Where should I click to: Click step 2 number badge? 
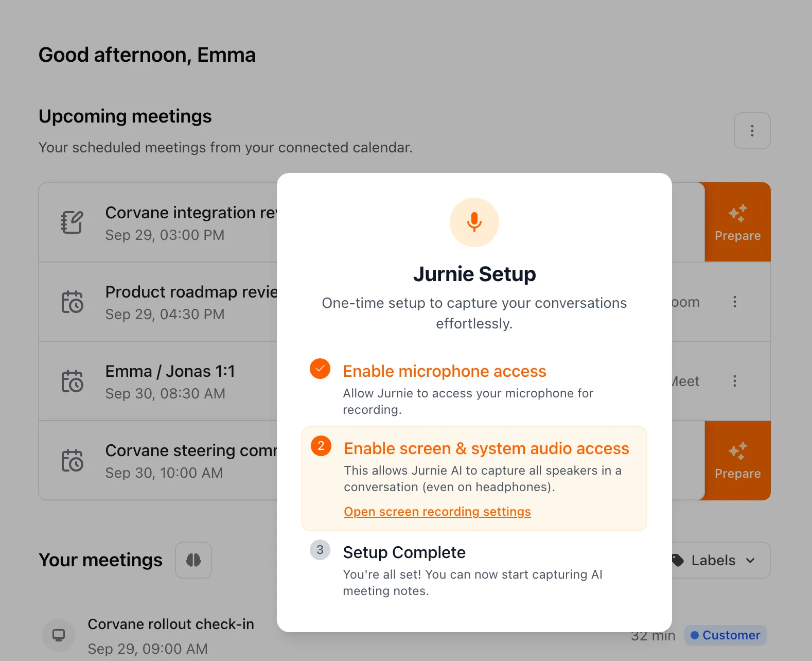tap(321, 446)
